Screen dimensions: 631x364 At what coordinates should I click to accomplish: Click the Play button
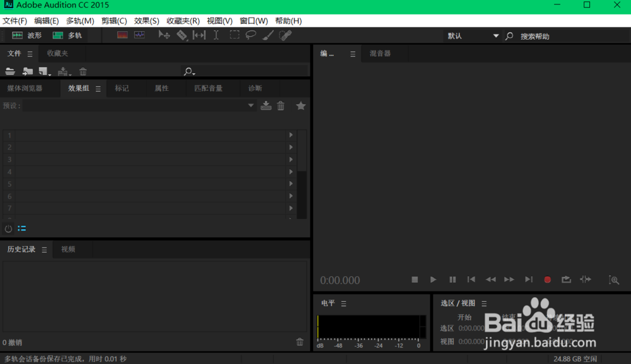click(x=433, y=279)
